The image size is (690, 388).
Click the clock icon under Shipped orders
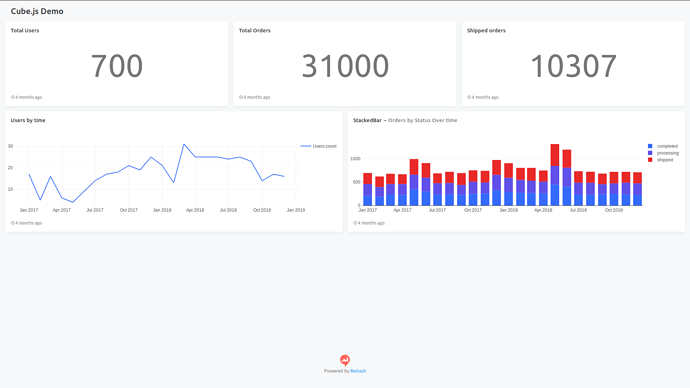point(469,97)
